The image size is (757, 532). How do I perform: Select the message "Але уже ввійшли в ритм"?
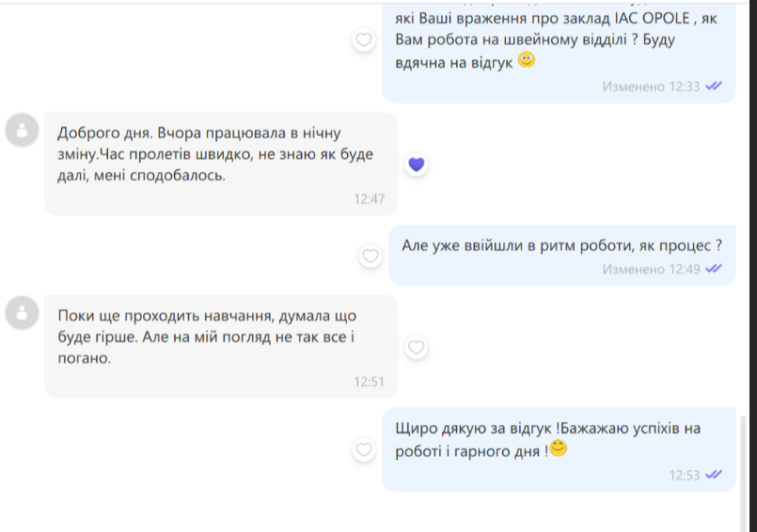[561, 246]
